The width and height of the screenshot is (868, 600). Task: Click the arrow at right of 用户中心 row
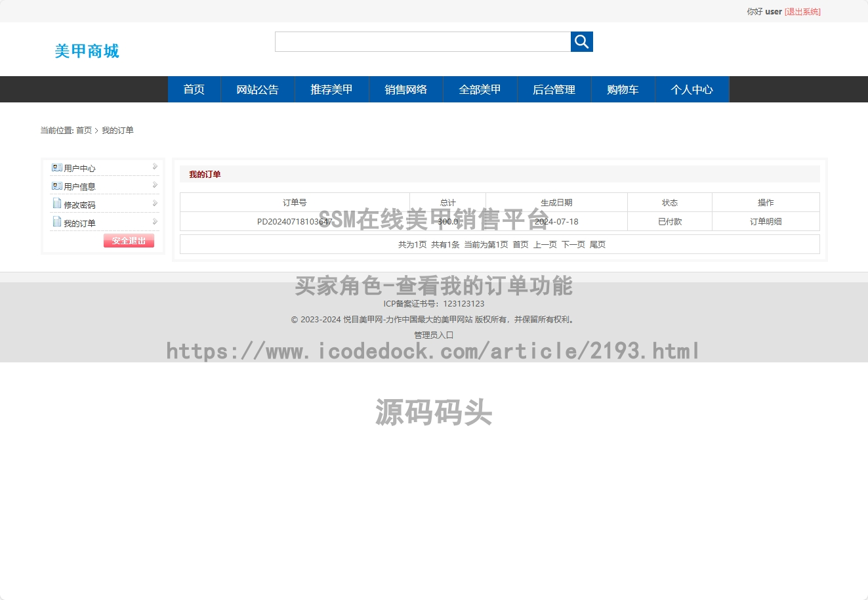[155, 167]
